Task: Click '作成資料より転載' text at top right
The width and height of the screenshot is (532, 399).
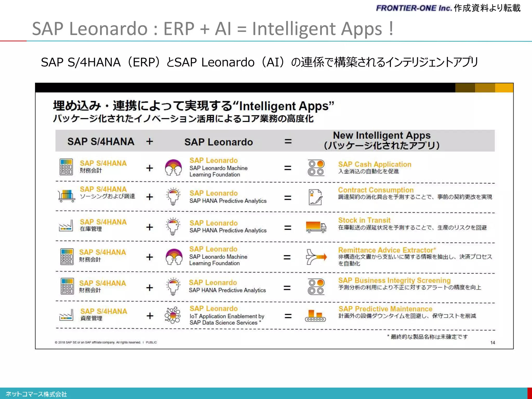Action: [x=487, y=8]
